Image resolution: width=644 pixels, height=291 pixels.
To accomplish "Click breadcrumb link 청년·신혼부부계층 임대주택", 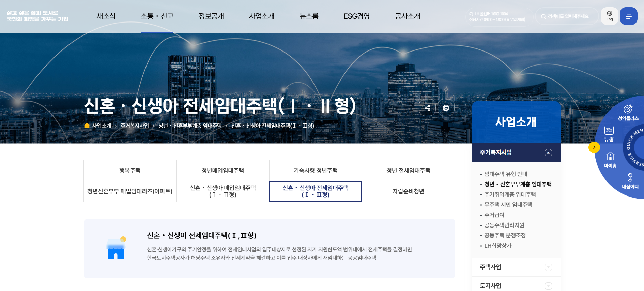I will [x=190, y=126].
